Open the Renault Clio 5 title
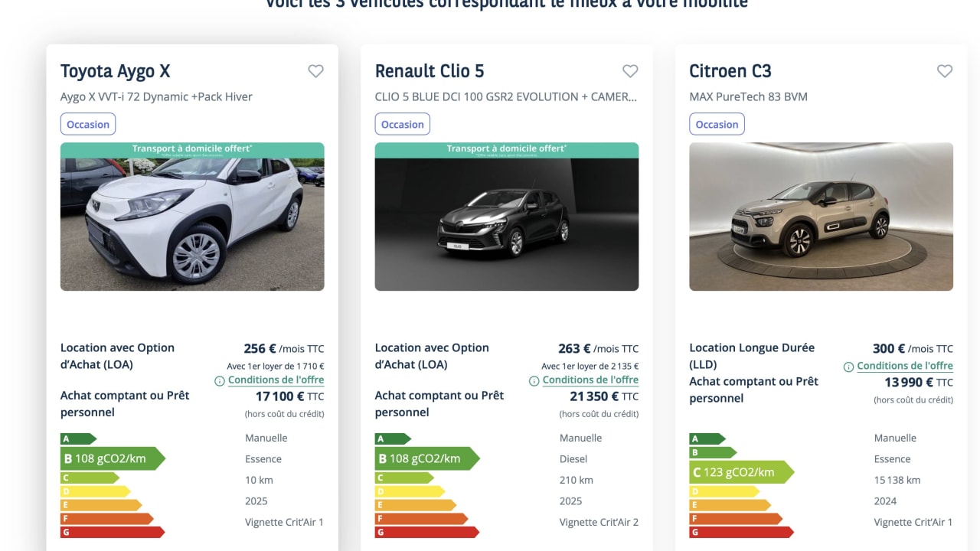Screen dimensions: 980x551 click(x=430, y=71)
